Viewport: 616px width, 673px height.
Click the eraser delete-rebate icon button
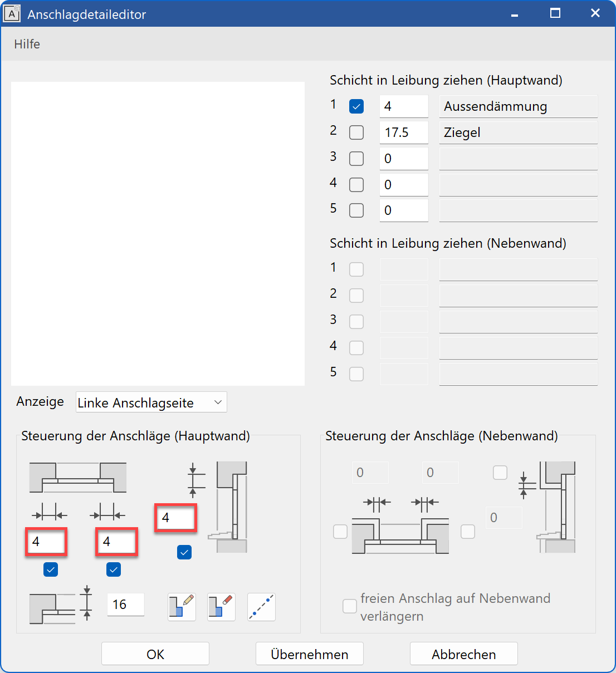(x=221, y=607)
